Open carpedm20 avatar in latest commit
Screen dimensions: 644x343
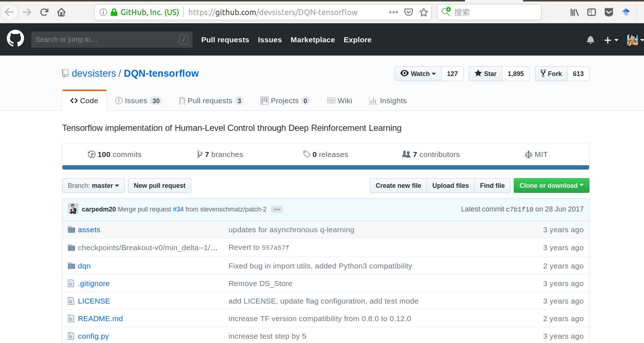coord(73,209)
